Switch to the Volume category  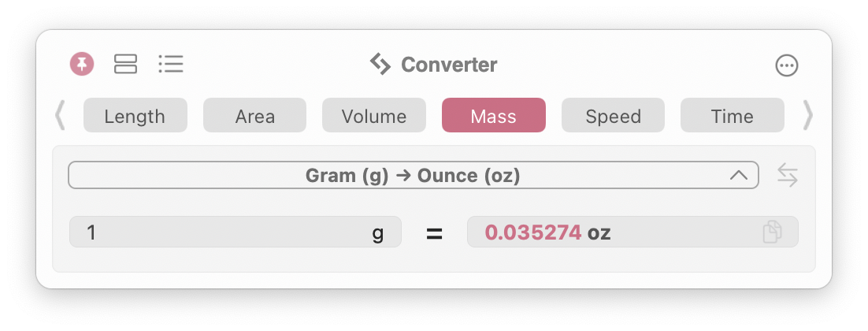(x=374, y=115)
